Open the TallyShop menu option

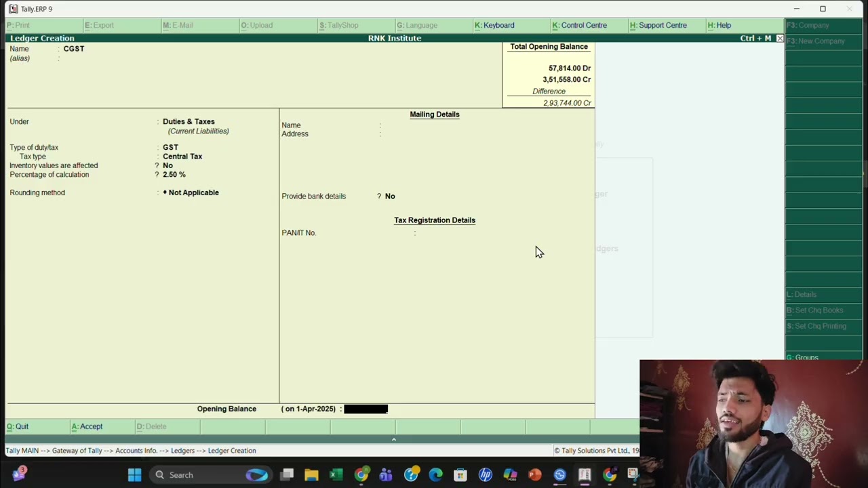click(x=338, y=25)
